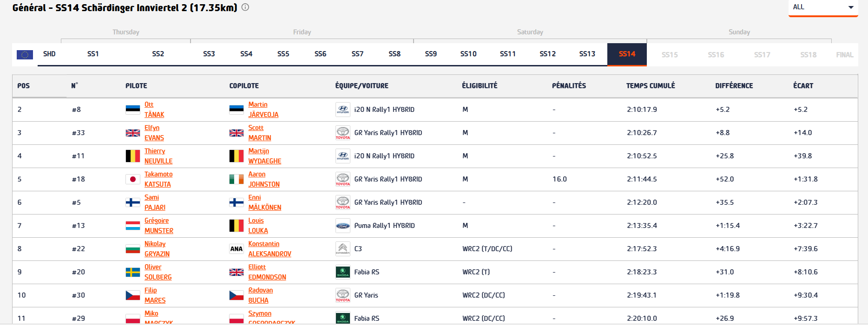The width and height of the screenshot is (868, 325).
Task: Open Aaron JOHNSTON co-driver link
Action: (264, 179)
